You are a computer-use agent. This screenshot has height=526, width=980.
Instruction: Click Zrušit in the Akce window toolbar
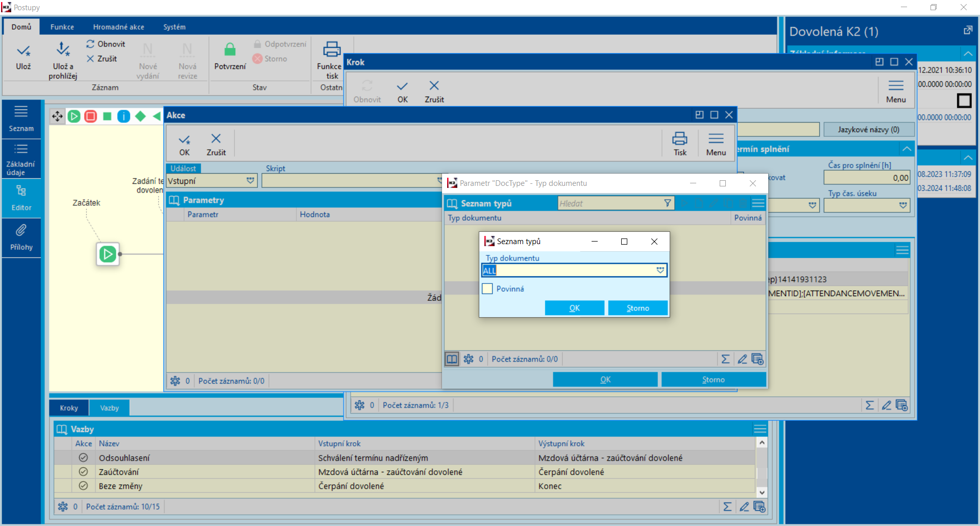pos(216,145)
